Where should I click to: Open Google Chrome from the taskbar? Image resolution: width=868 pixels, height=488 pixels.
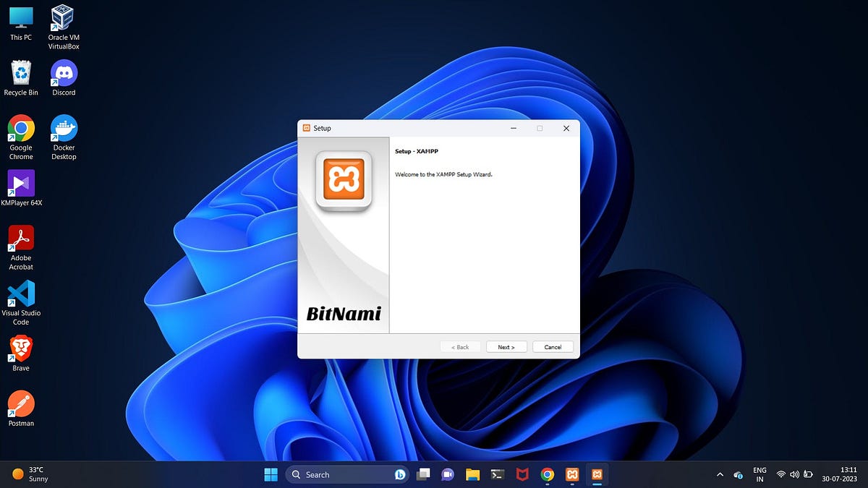pos(548,474)
